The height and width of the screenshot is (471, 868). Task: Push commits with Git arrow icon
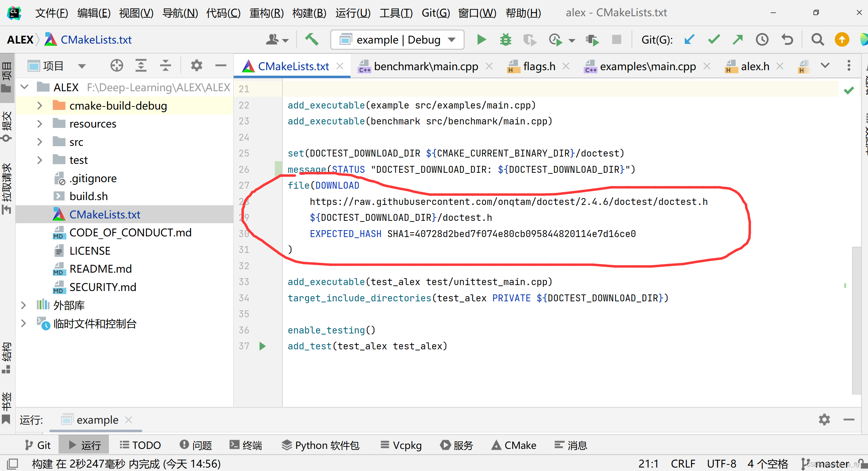[738, 40]
